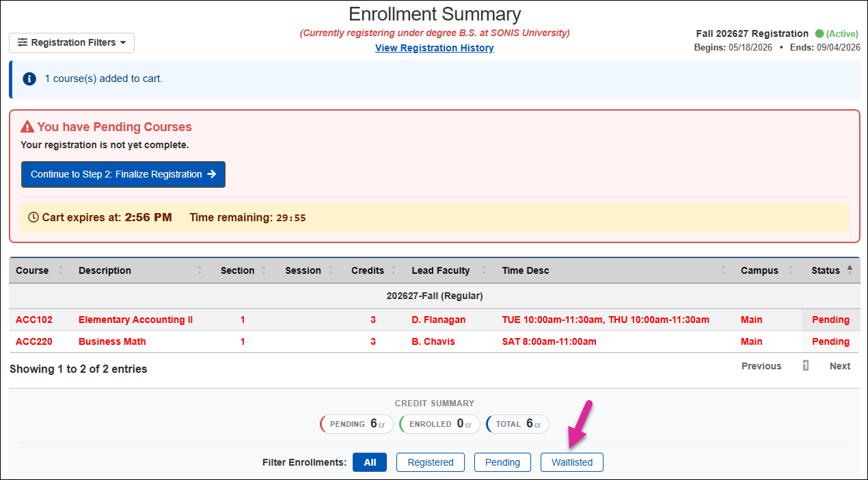Click faculty name D. Flanagan
This screenshot has height=480, width=868.
(439, 320)
